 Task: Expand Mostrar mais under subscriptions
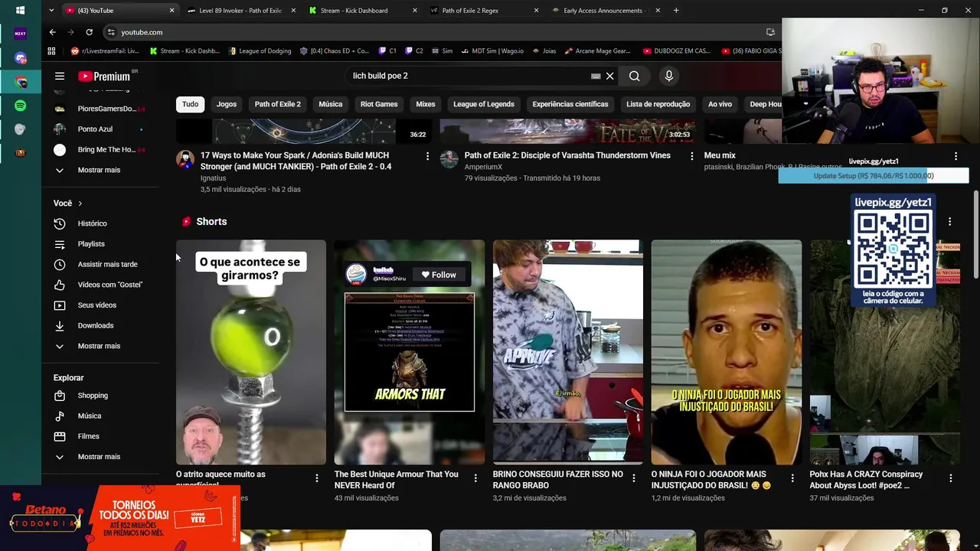click(98, 170)
